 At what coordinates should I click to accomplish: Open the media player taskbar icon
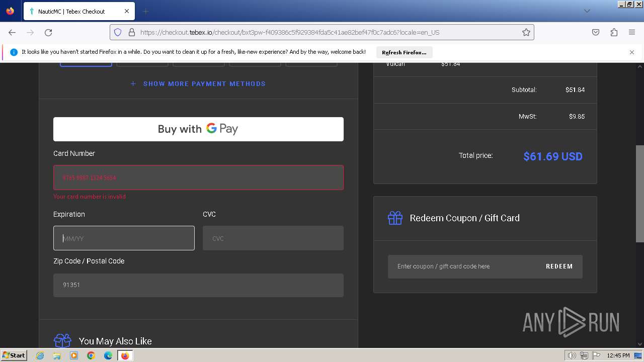click(x=74, y=355)
